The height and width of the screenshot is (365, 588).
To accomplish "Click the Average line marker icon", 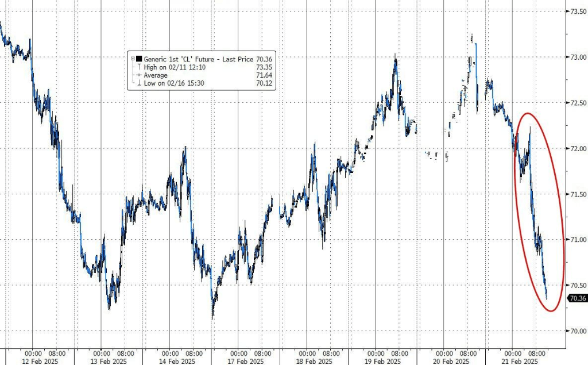I will pos(139,75).
